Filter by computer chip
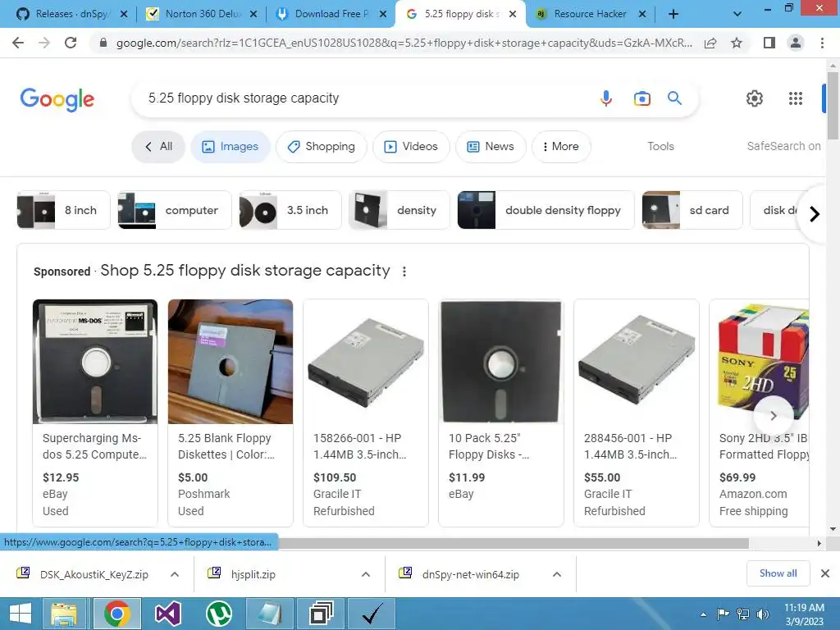This screenshot has height=630, width=840. click(x=175, y=210)
